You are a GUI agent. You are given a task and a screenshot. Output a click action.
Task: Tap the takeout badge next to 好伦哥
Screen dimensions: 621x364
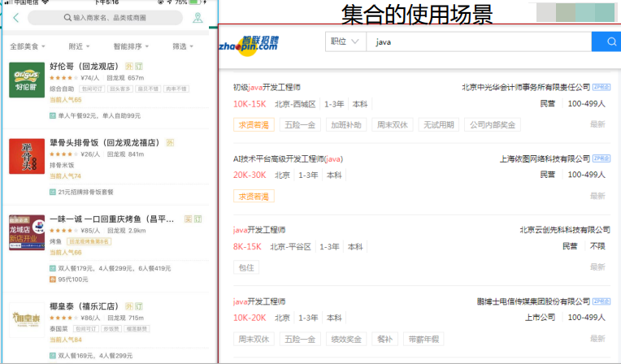click(129, 66)
